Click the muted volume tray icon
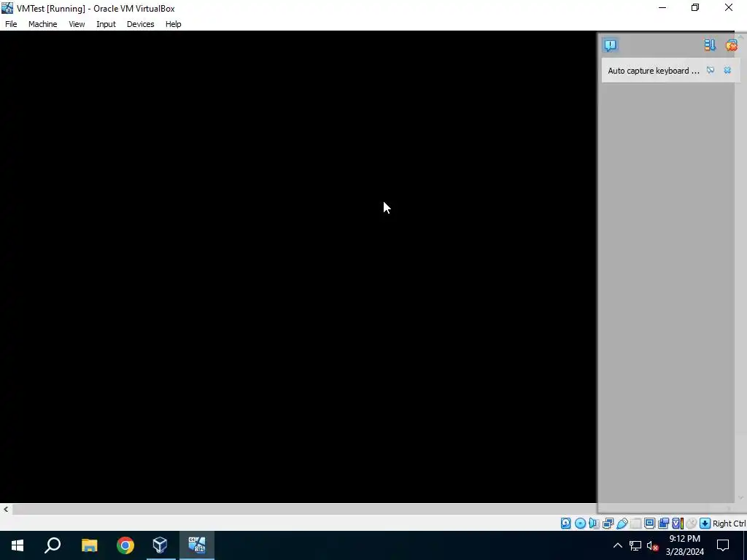The image size is (747, 560). (x=652, y=545)
